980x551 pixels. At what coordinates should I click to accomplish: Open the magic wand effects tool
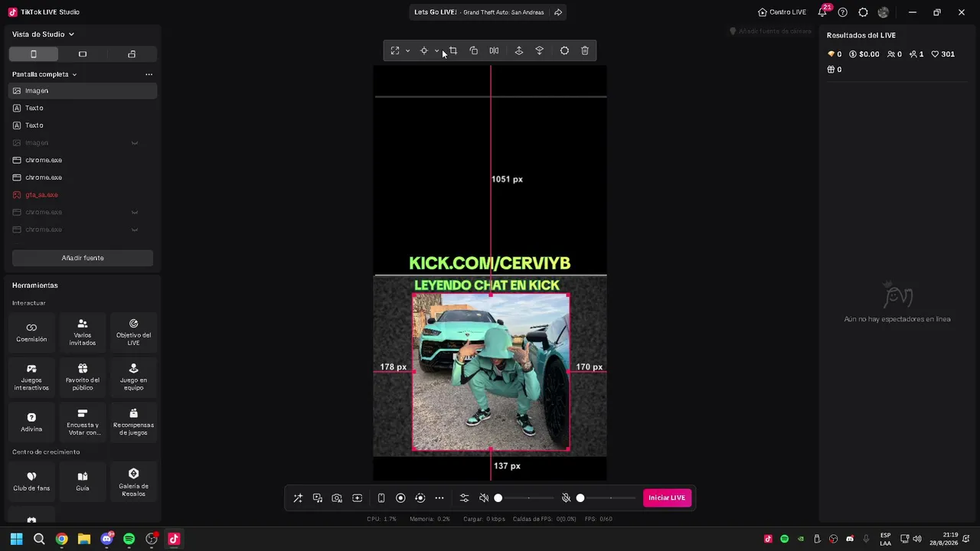coord(298,498)
